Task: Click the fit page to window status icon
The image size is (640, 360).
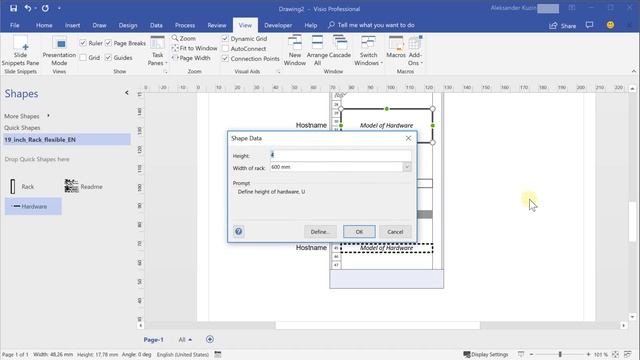Action: (616, 354)
